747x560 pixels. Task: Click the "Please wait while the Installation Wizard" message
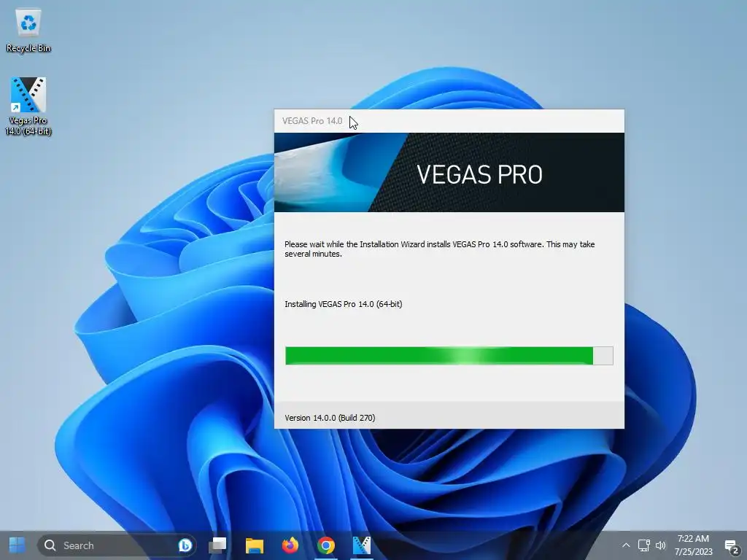(x=439, y=249)
